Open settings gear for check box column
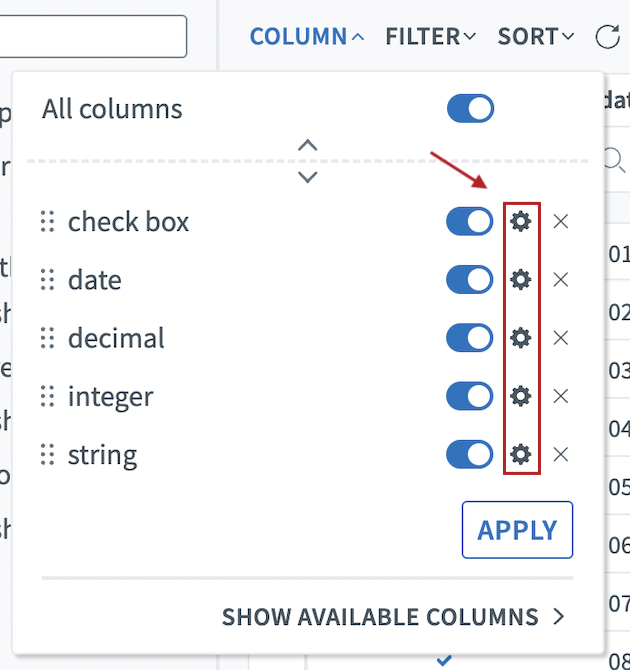630x670 pixels. click(520, 221)
